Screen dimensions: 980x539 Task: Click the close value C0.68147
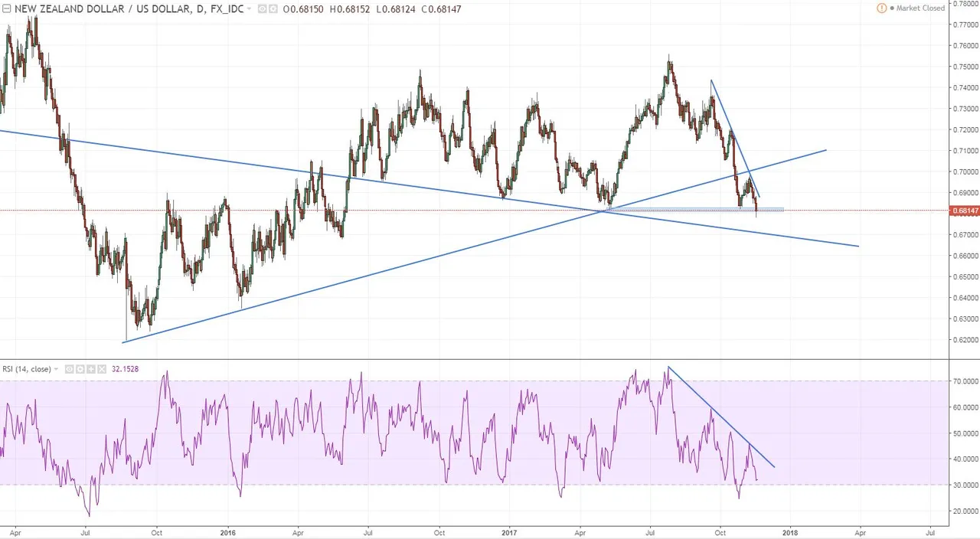click(x=441, y=9)
